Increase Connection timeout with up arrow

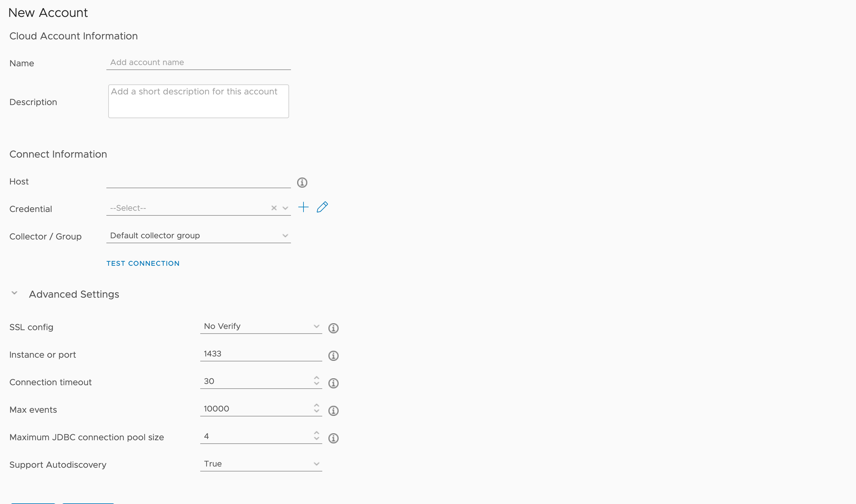[316, 378]
